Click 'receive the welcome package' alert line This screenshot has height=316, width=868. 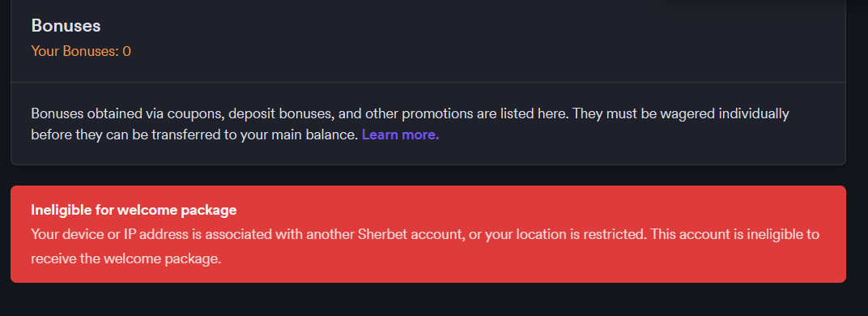point(126,259)
